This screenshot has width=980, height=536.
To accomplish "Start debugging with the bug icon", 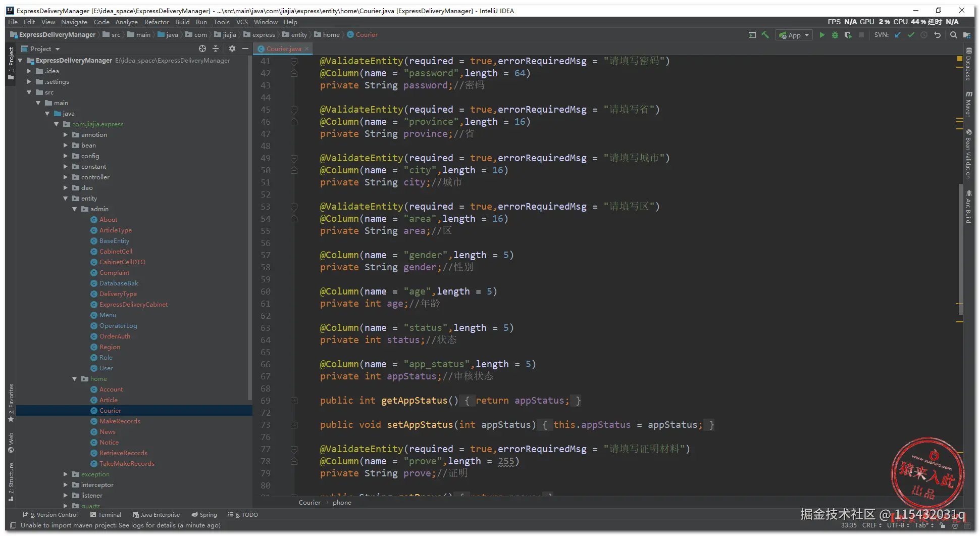I will click(835, 35).
